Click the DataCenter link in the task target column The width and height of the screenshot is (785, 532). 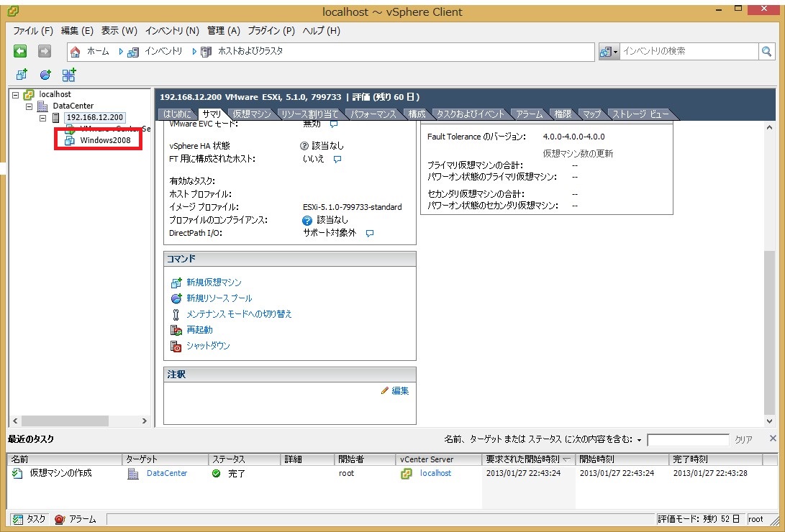167,473
